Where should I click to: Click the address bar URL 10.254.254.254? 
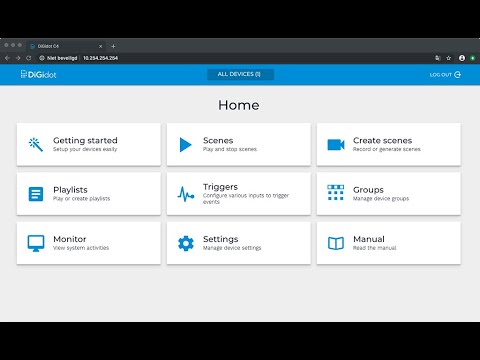tap(100, 58)
